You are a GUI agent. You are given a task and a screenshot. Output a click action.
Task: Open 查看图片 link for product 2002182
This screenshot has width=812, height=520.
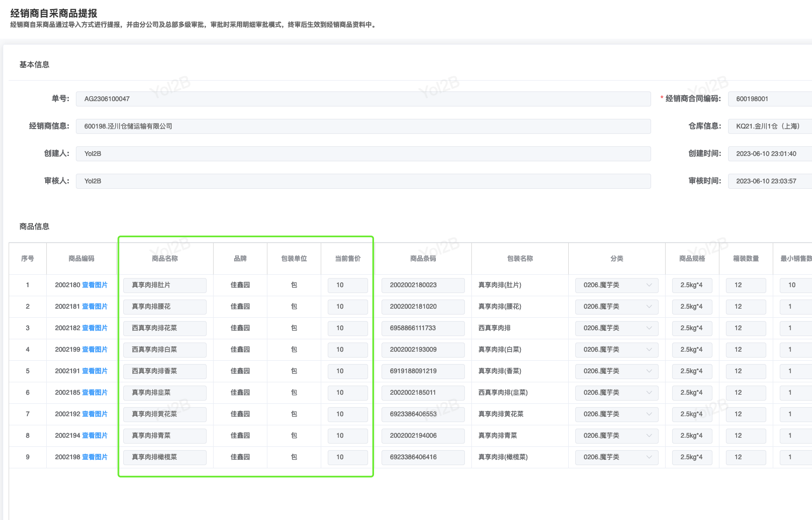pyautogui.click(x=95, y=328)
